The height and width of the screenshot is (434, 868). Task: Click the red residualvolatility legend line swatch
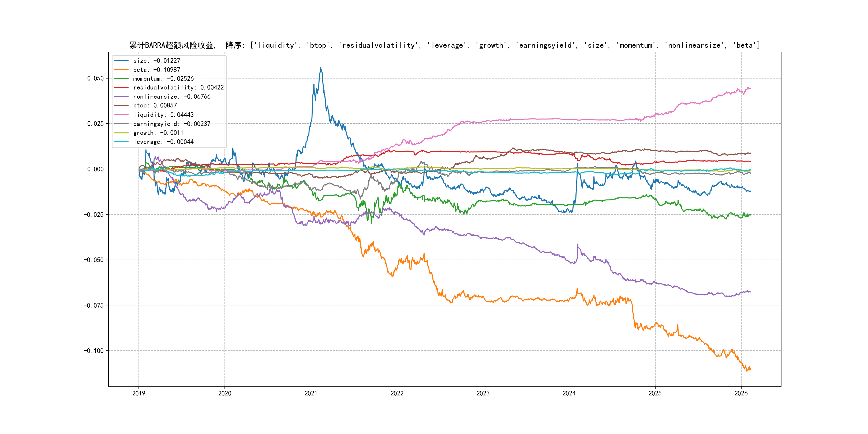[x=121, y=88]
